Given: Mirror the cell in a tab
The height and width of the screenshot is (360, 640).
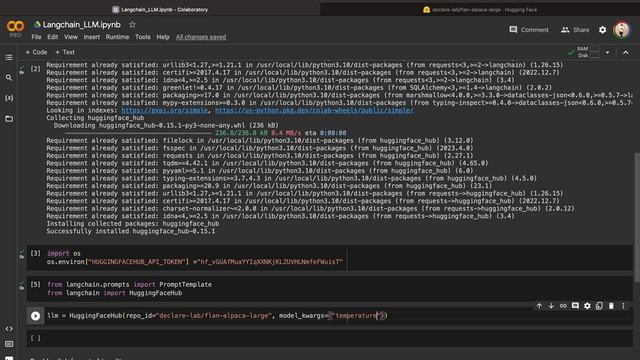Looking at the screenshot, I should (599, 306).
